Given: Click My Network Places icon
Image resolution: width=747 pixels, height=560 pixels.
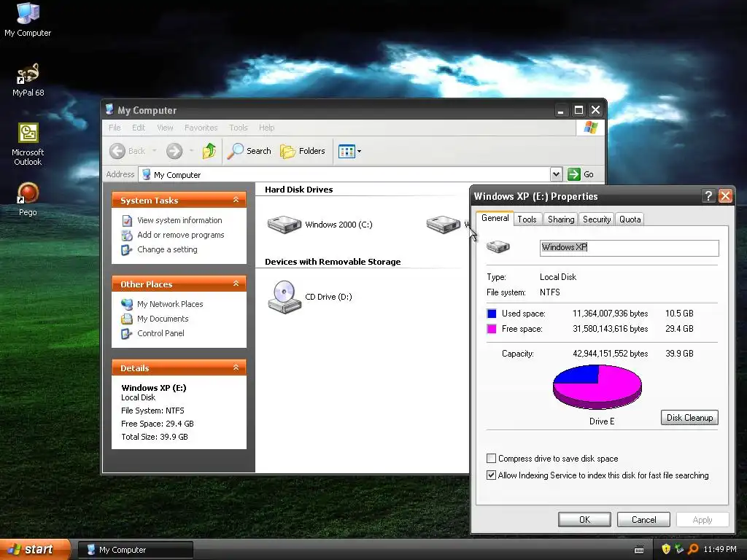Looking at the screenshot, I should (127, 304).
